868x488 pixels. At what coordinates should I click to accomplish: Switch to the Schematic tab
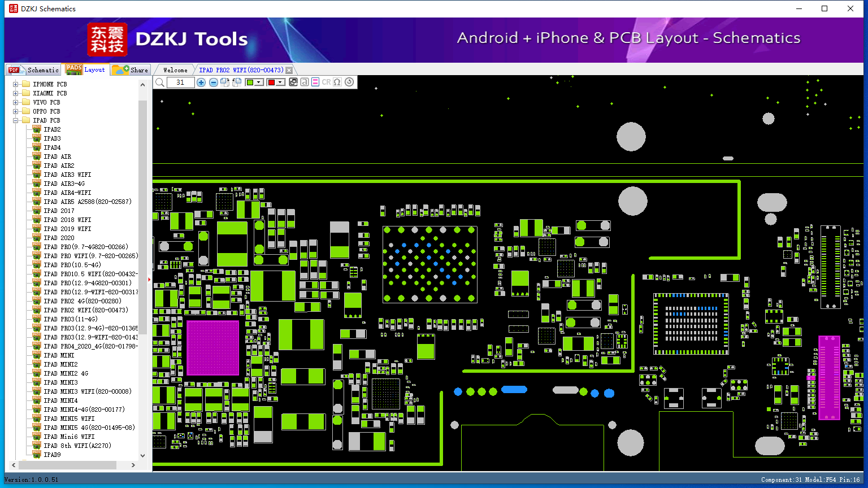(34, 70)
